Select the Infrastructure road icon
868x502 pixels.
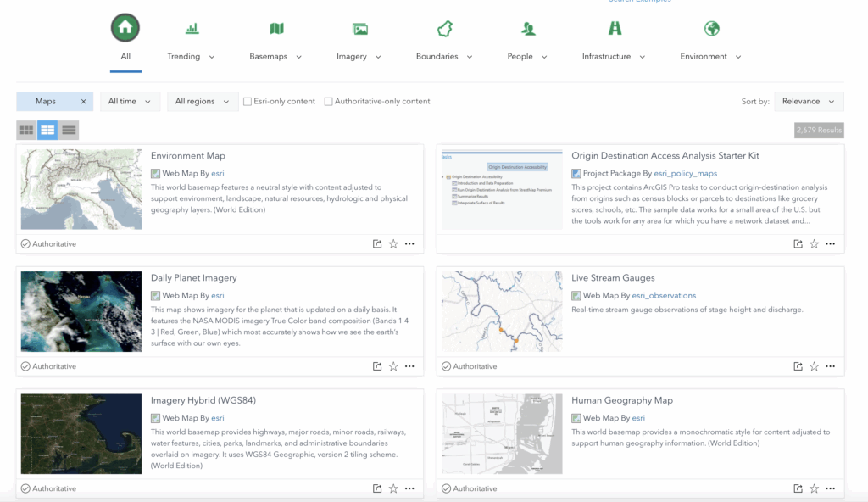point(615,29)
